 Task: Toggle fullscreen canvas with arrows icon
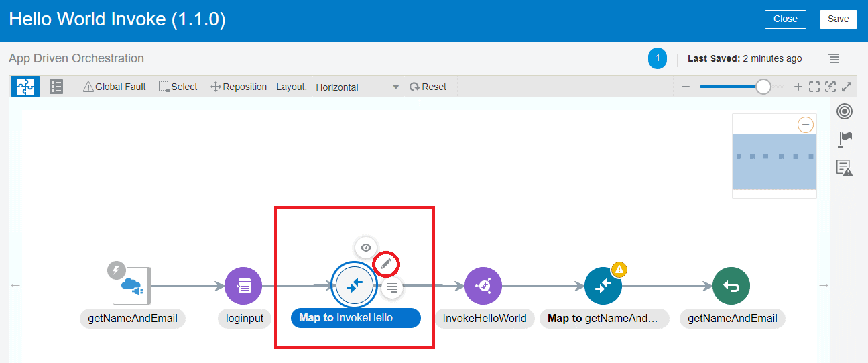click(847, 87)
